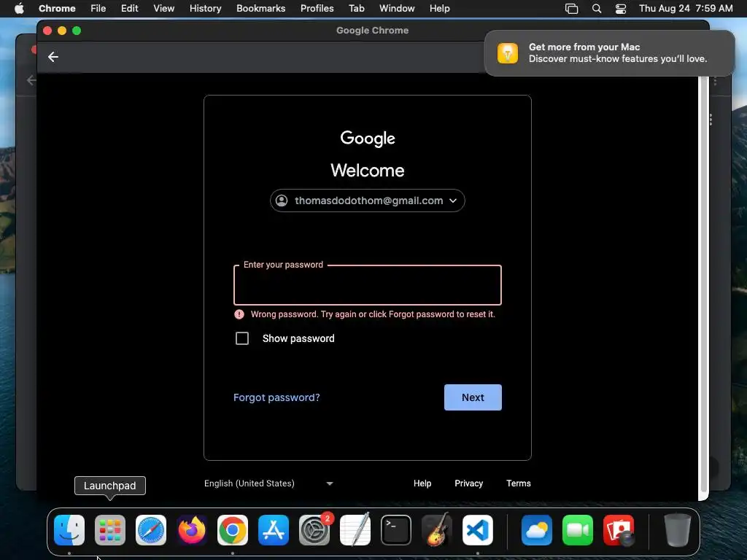Image resolution: width=747 pixels, height=560 pixels.
Task: Open the Chrome menu in menu bar
Action: pos(57,8)
